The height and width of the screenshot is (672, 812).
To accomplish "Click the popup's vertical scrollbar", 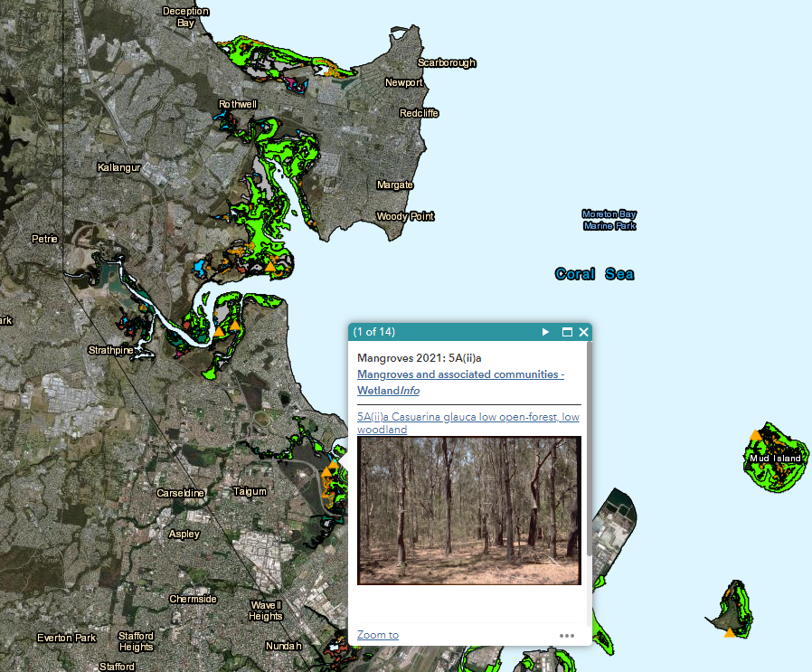I will 590,452.
